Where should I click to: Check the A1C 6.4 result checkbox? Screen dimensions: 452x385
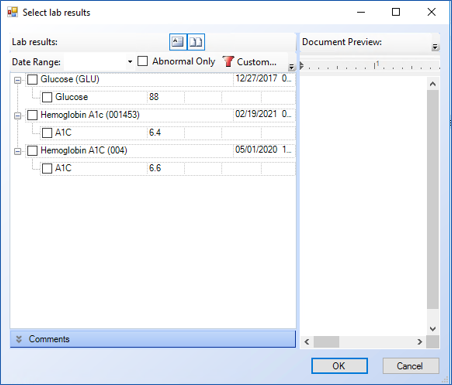pos(47,133)
